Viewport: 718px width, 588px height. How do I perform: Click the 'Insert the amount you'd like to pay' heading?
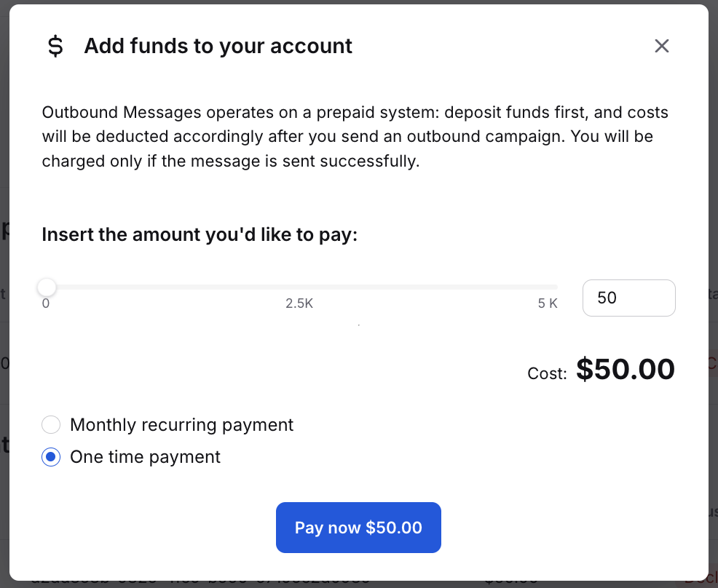pos(200,235)
